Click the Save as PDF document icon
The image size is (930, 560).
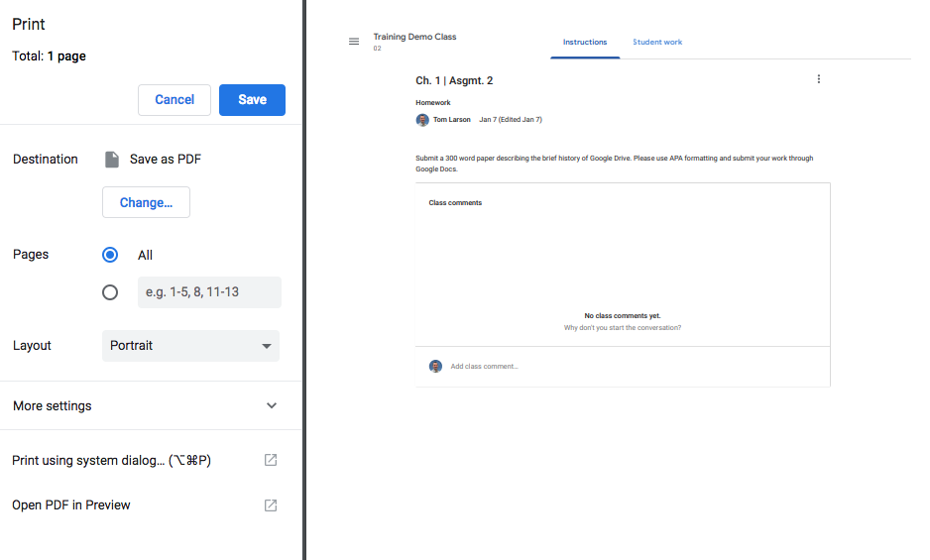111,159
